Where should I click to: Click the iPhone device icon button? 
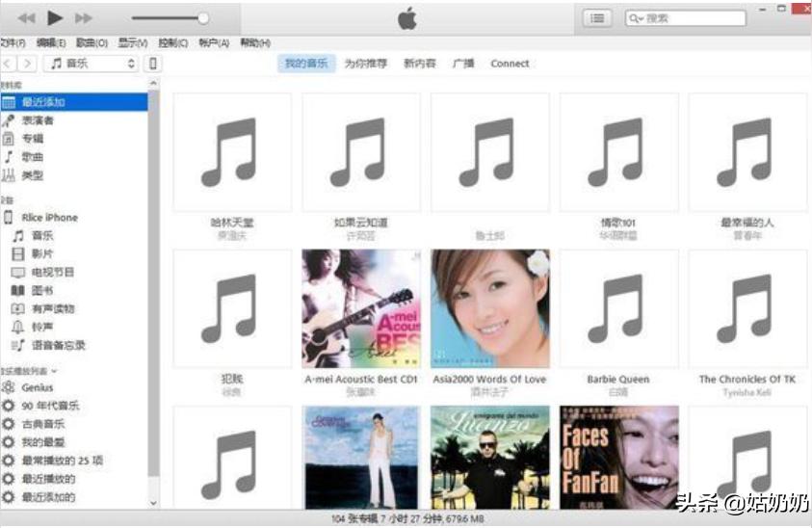153,64
